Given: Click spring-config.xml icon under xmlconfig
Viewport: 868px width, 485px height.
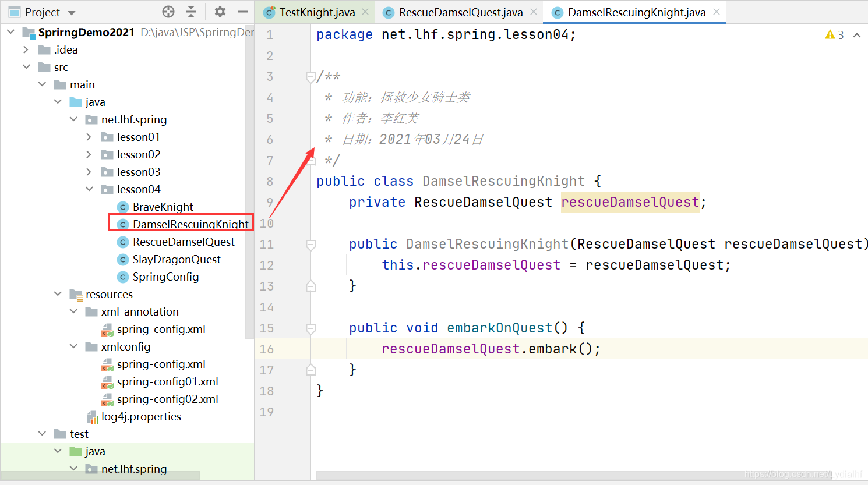Looking at the screenshot, I should [107, 364].
